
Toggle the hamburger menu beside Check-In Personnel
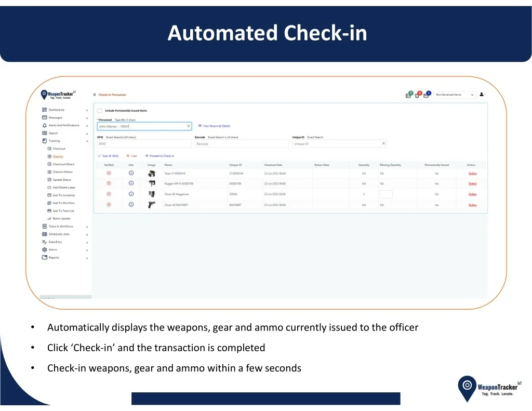point(95,95)
